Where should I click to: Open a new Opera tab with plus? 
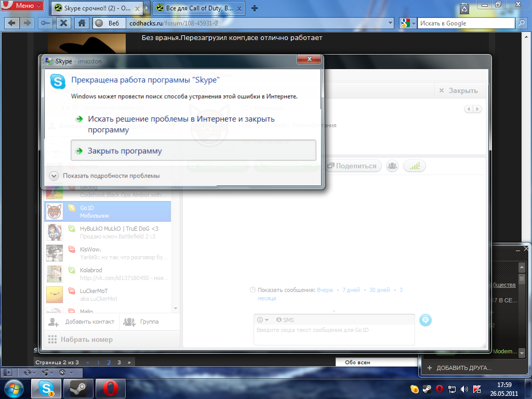pos(255,8)
